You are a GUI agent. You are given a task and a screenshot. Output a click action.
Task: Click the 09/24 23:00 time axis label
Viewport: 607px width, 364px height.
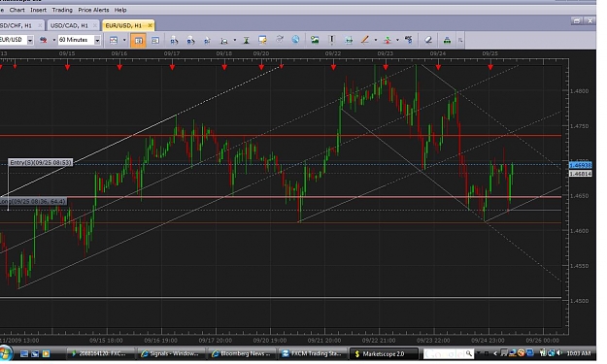488,341
